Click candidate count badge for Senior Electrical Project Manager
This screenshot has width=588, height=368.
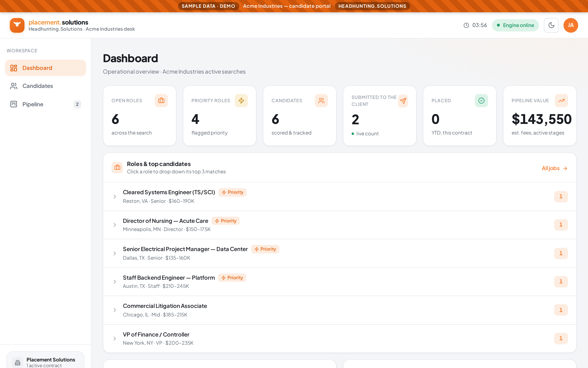561,253
